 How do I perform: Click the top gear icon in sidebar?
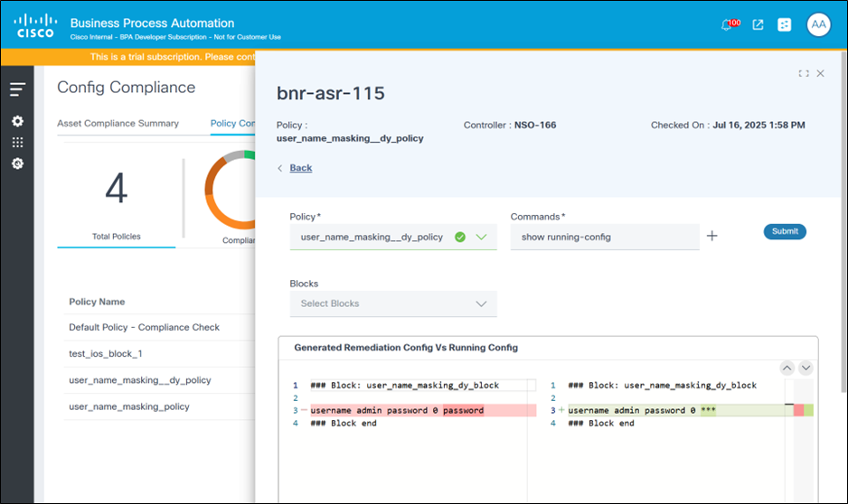17,121
